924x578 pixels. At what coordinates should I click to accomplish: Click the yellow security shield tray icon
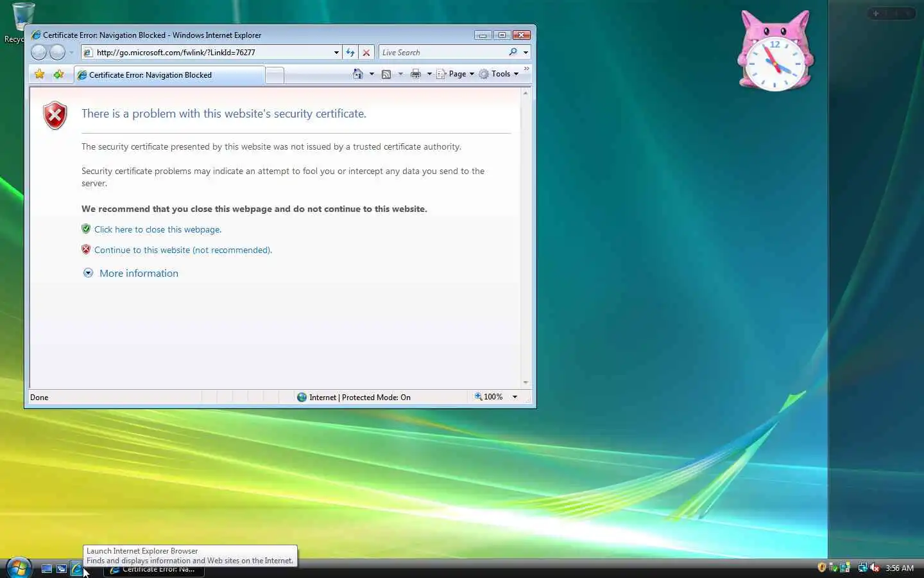(x=822, y=568)
